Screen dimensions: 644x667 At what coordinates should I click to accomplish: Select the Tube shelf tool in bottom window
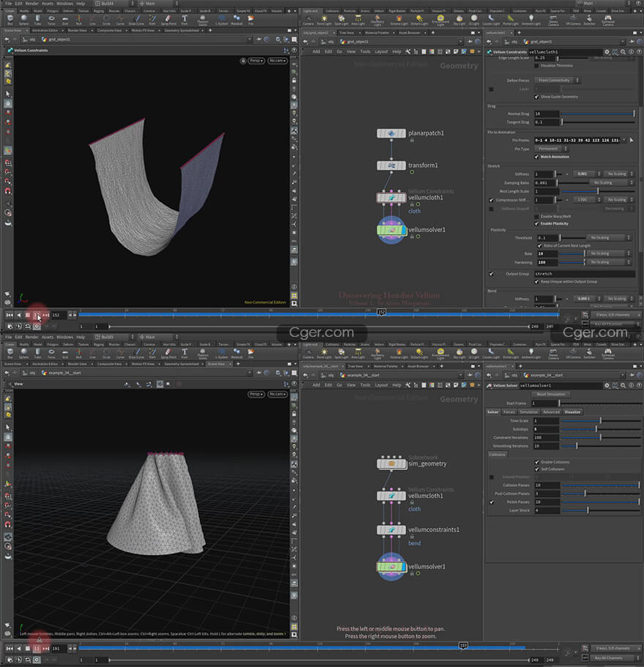[x=38, y=353]
